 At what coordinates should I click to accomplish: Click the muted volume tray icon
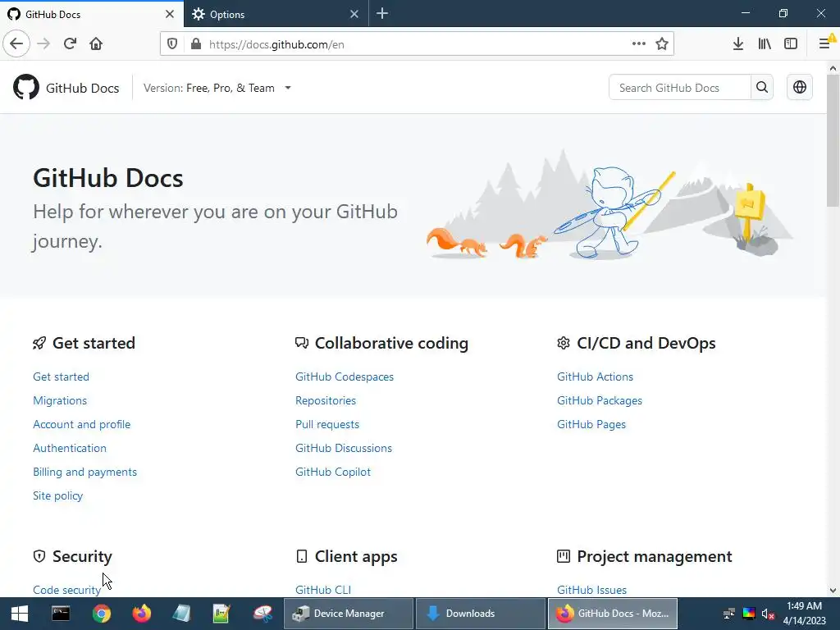768,614
